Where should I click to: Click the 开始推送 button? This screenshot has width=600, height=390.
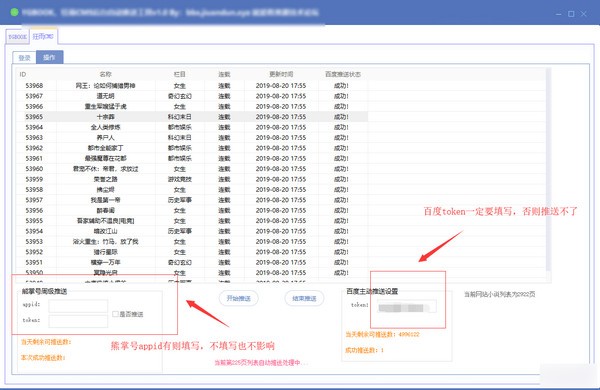[x=238, y=298]
